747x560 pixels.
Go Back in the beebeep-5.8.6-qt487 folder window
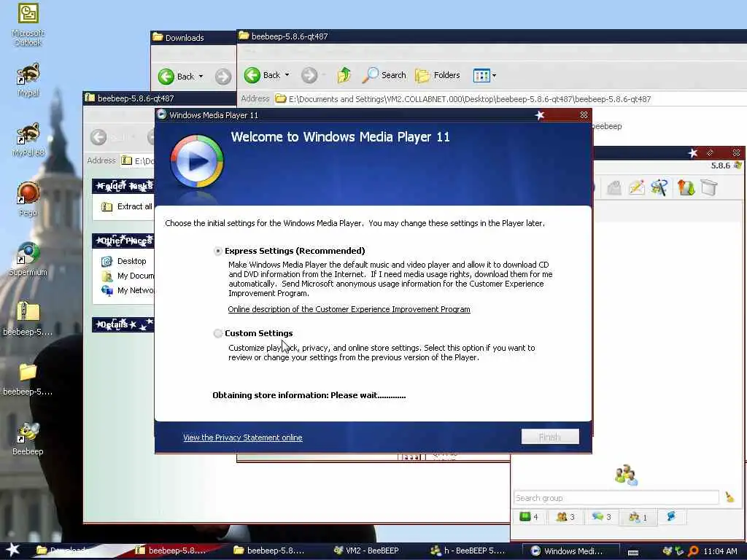[x=262, y=75]
